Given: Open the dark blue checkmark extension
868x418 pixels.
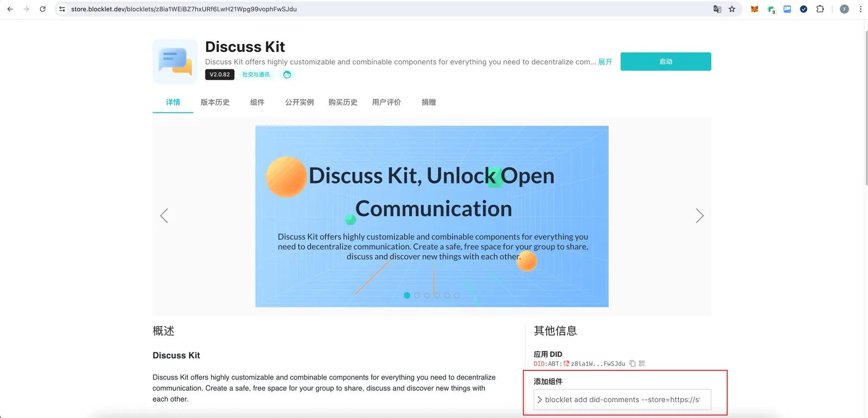Looking at the screenshot, I should point(803,9).
